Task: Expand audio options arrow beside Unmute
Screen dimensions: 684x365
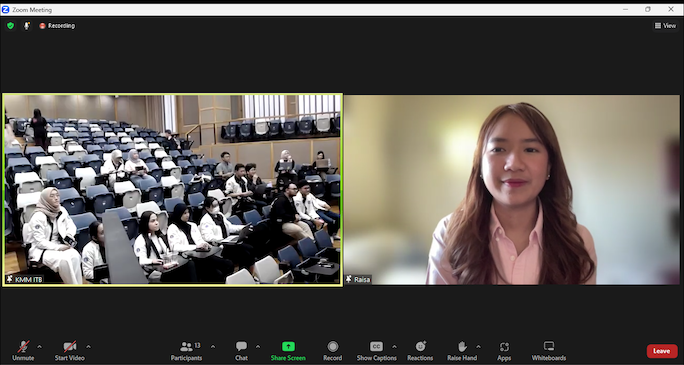Action: (40, 347)
